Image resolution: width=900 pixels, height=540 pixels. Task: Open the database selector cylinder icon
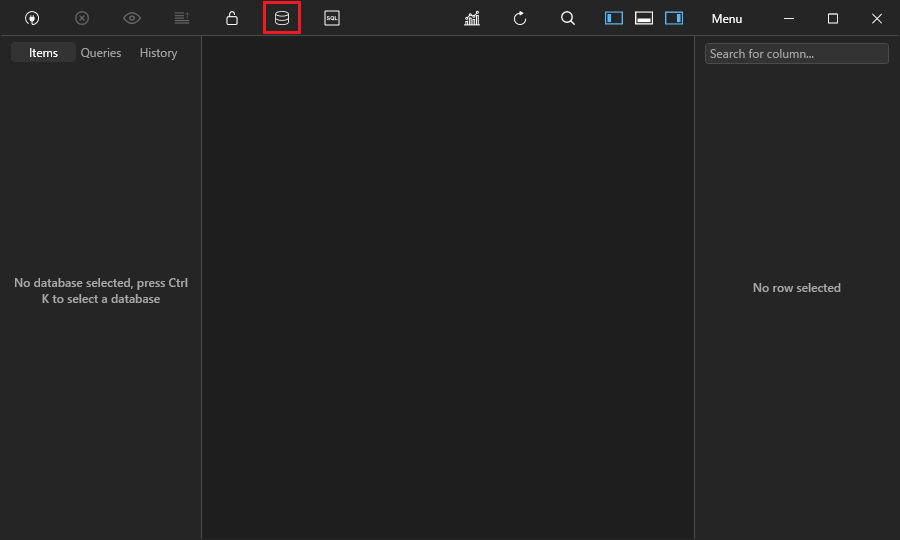pyautogui.click(x=282, y=18)
